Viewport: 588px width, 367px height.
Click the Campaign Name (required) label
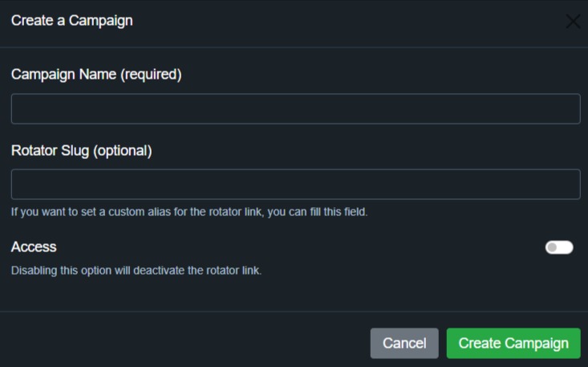(96, 75)
